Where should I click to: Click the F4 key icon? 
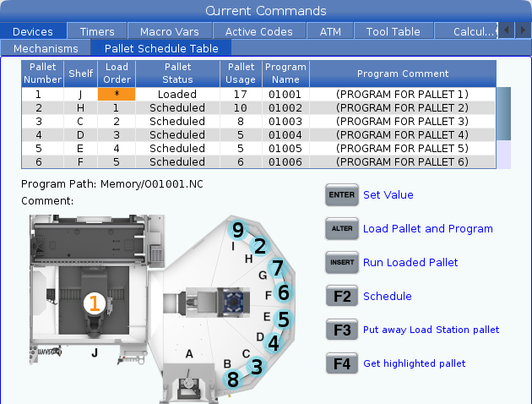(x=342, y=363)
